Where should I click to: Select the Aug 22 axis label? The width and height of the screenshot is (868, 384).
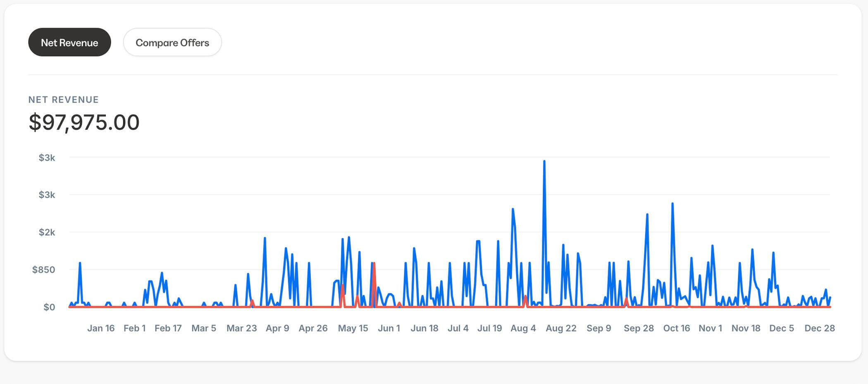point(560,328)
